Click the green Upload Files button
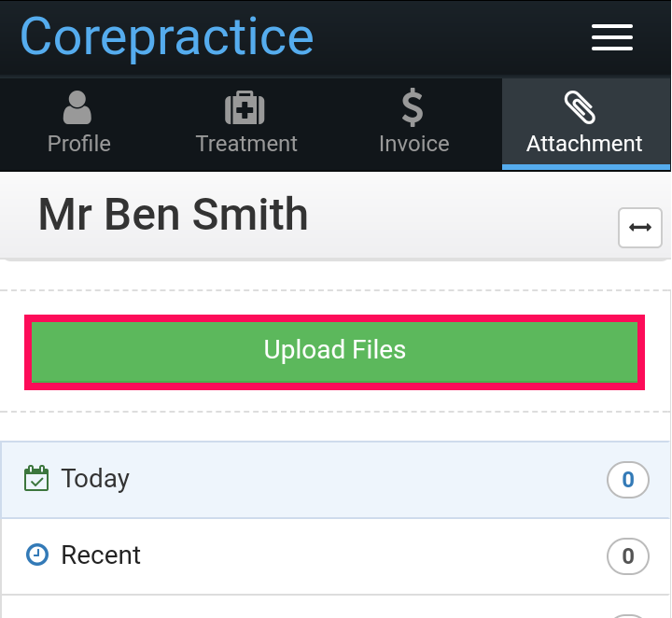This screenshot has width=672, height=618. pyautogui.click(x=335, y=352)
